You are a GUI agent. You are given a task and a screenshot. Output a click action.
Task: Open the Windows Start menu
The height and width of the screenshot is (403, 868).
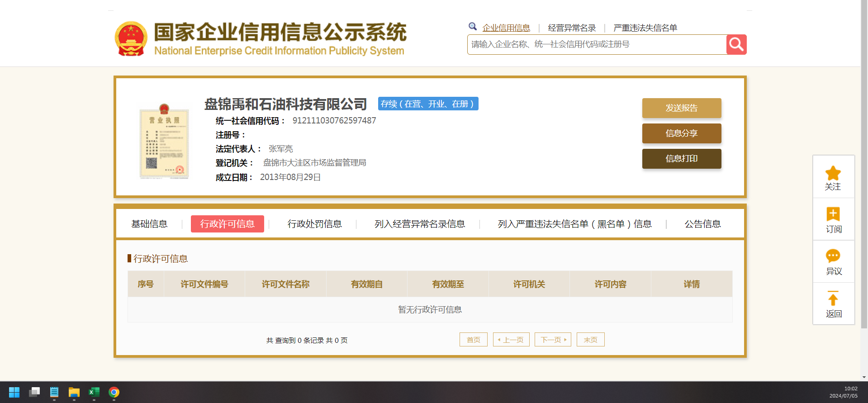(x=14, y=392)
